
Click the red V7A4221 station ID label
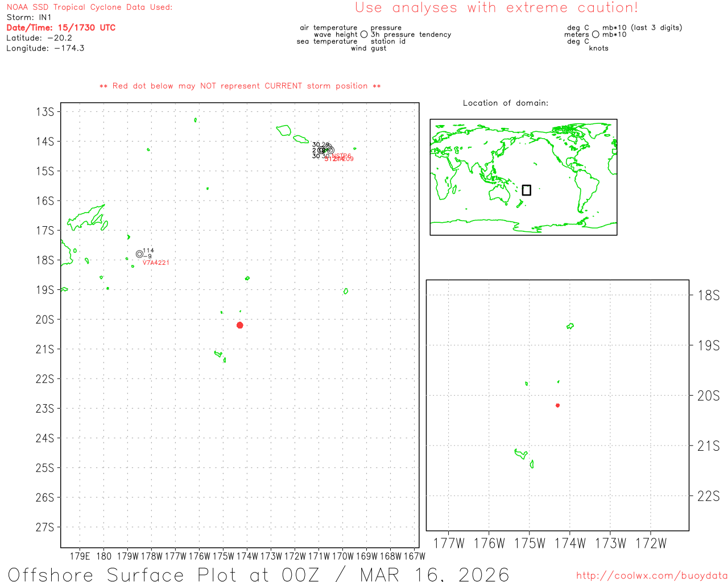click(x=156, y=263)
